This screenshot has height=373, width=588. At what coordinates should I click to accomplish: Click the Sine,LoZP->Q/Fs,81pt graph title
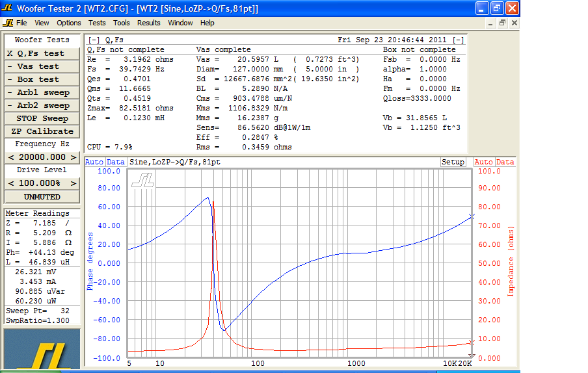[x=175, y=162]
